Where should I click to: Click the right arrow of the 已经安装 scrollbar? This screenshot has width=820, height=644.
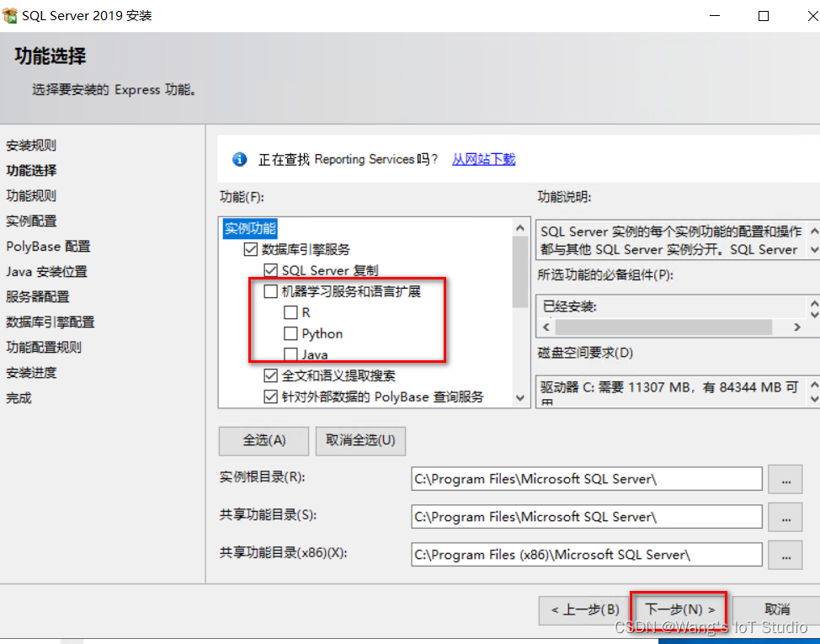798,328
